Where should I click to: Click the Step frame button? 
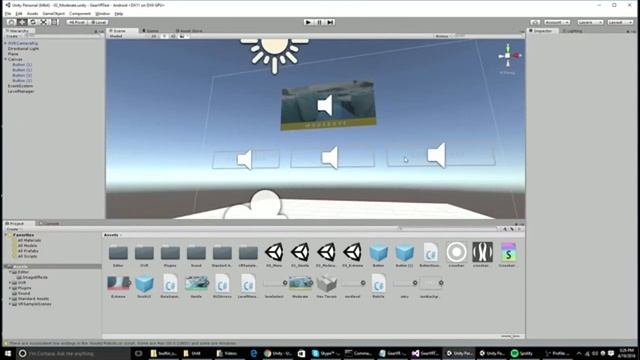click(x=330, y=22)
